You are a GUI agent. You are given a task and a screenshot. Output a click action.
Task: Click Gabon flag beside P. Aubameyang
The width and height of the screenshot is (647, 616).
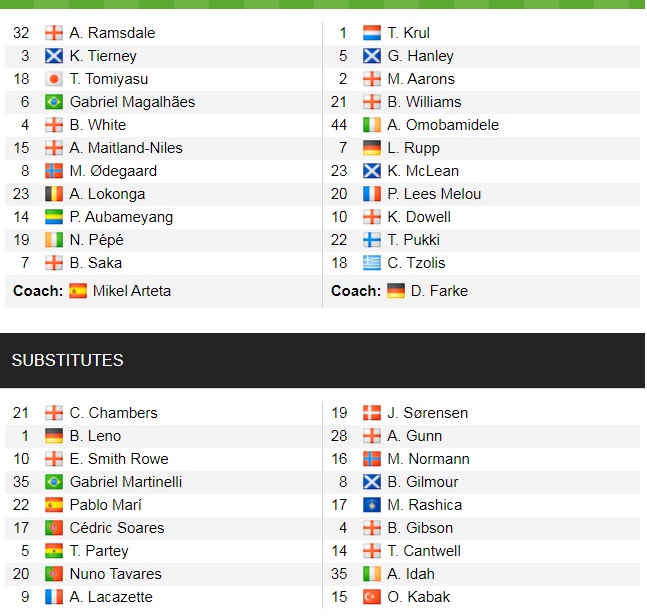point(54,217)
